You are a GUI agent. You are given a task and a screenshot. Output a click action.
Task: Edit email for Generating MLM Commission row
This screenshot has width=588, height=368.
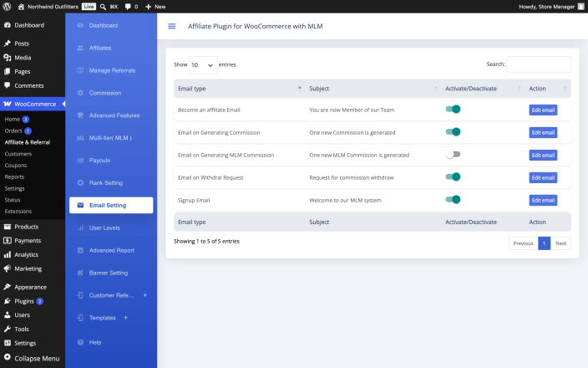[x=543, y=155]
